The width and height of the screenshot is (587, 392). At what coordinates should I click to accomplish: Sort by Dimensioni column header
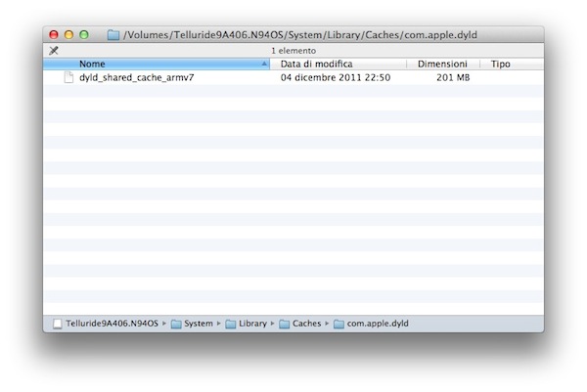click(443, 64)
